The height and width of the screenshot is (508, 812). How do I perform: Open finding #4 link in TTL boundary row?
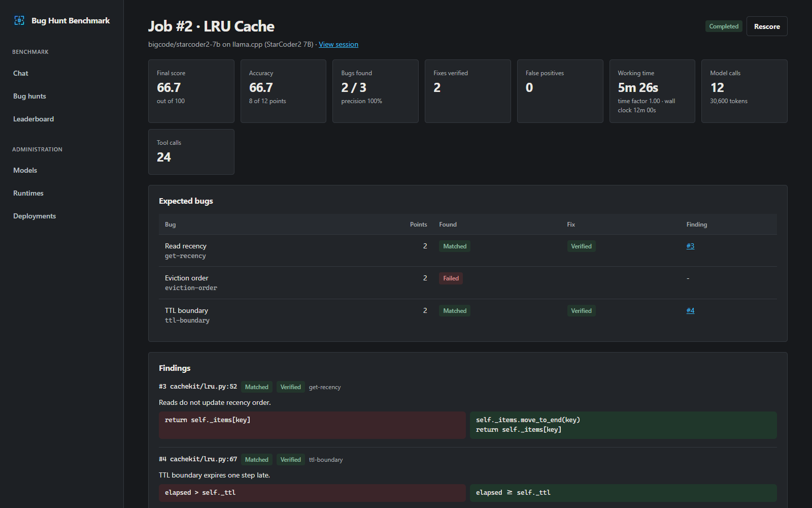click(x=690, y=310)
